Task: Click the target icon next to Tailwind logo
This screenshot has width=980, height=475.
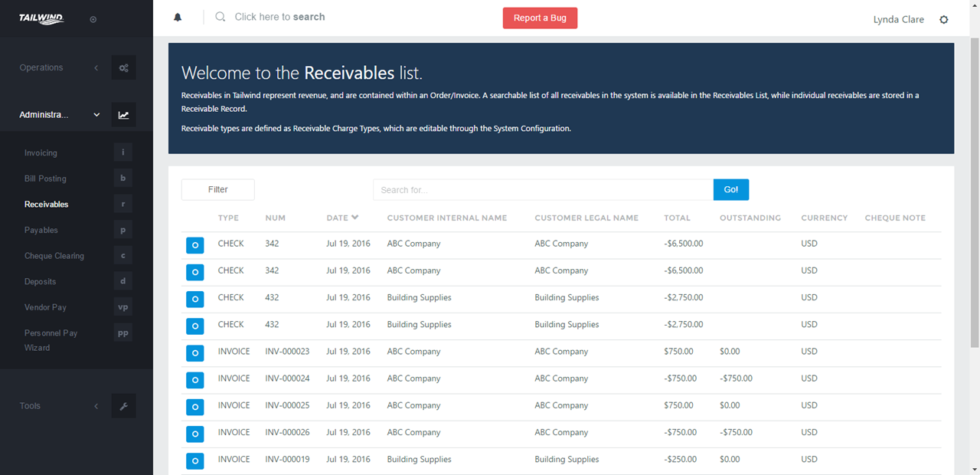Action: click(93, 19)
